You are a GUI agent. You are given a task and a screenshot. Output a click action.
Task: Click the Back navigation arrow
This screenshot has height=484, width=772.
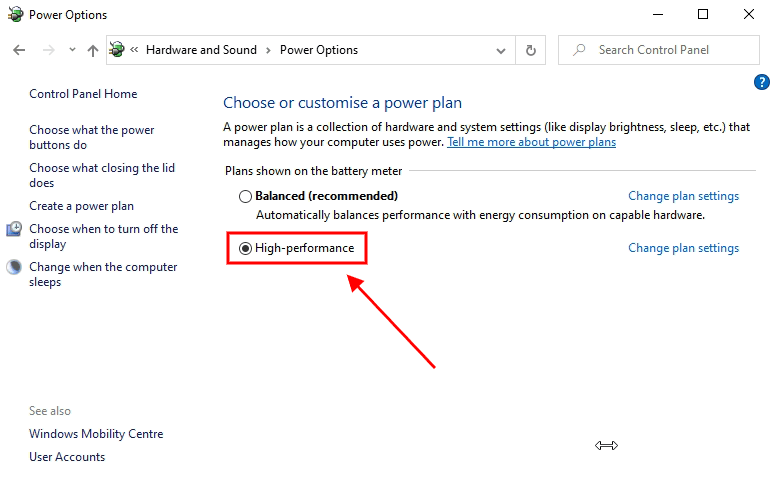20,50
